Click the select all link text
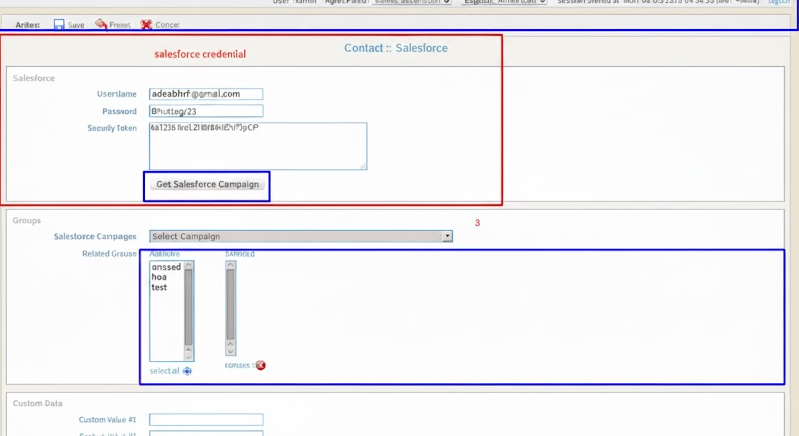 (x=164, y=371)
